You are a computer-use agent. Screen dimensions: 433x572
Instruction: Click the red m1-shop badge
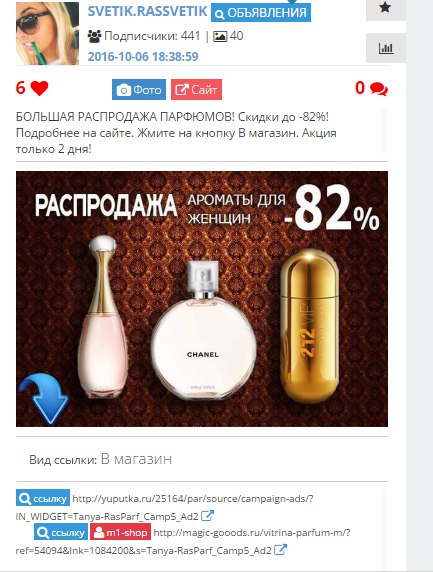120,533
